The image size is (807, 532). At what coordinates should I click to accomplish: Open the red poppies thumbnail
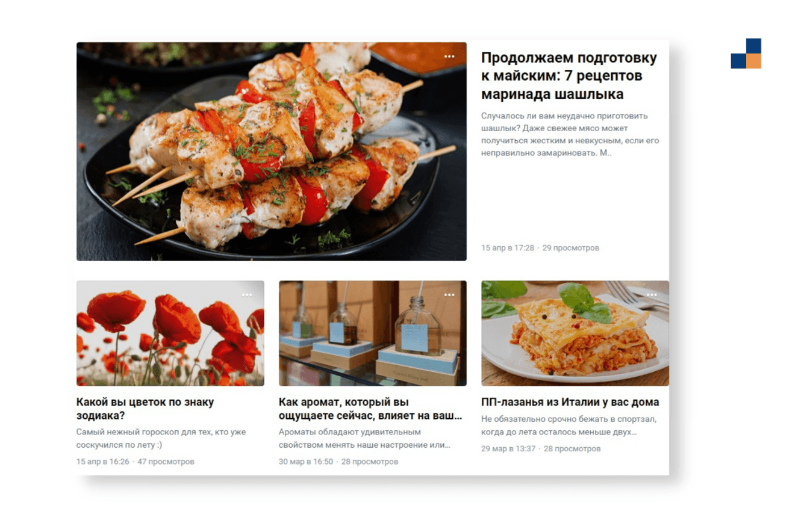pyautogui.click(x=170, y=333)
